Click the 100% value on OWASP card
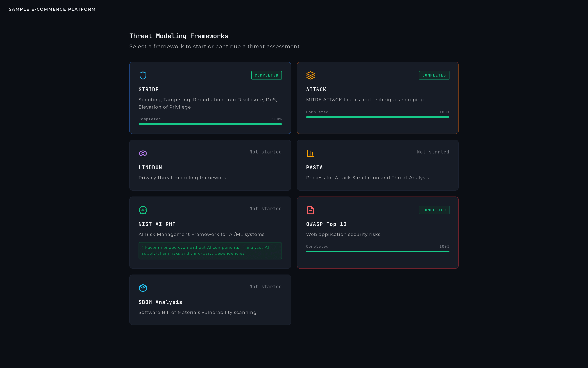 (444, 247)
